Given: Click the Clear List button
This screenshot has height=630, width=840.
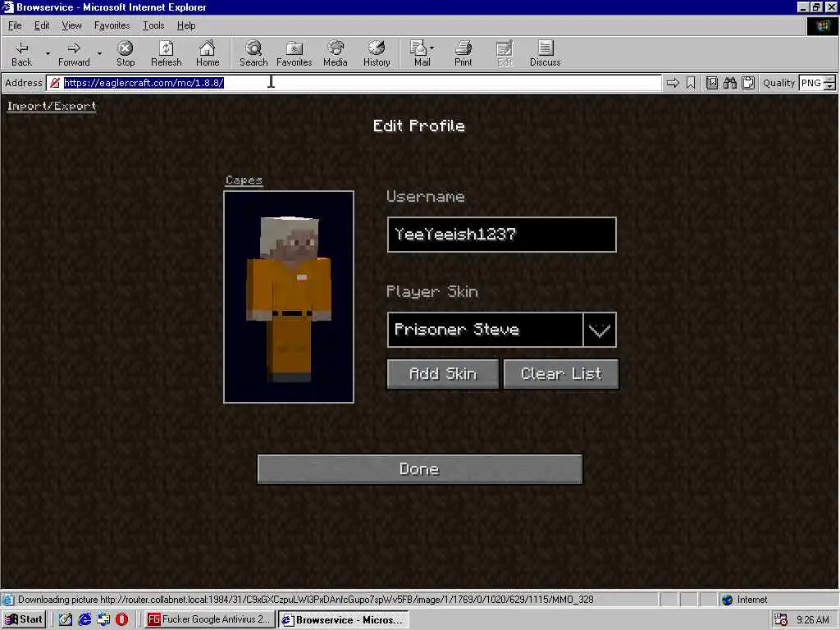Looking at the screenshot, I should (x=561, y=373).
